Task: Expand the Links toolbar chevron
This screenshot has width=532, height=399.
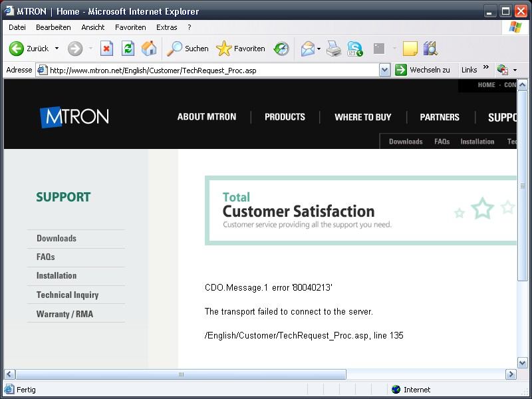Action: (x=486, y=67)
